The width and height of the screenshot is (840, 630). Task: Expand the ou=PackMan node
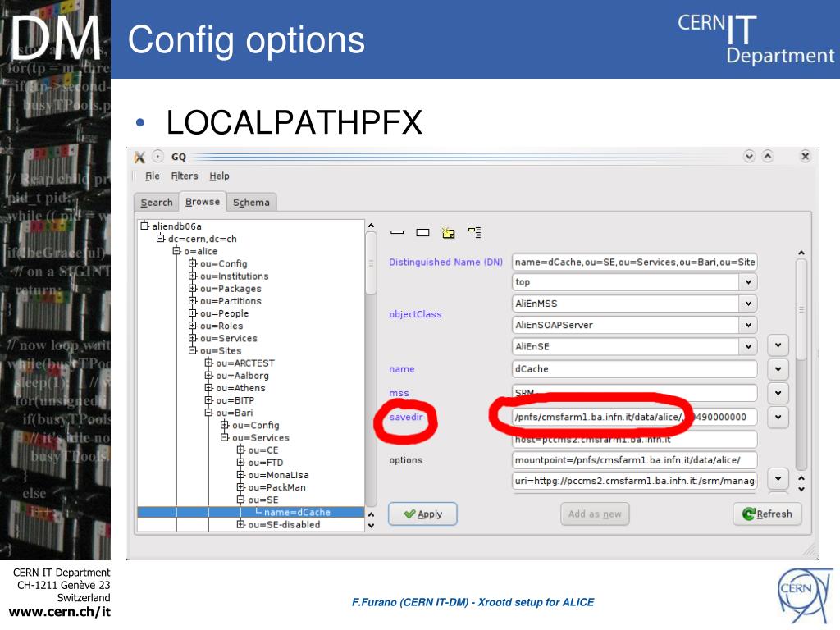pyautogui.click(x=240, y=487)
